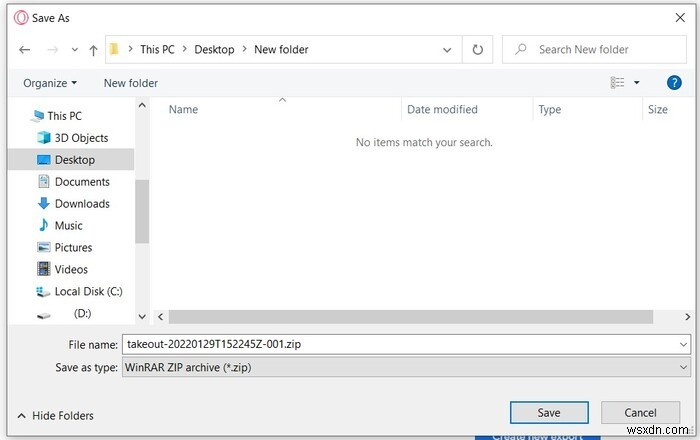The image size is (700, 440).
Task: Create a New folder from toolbar
Action: point(130,83)
